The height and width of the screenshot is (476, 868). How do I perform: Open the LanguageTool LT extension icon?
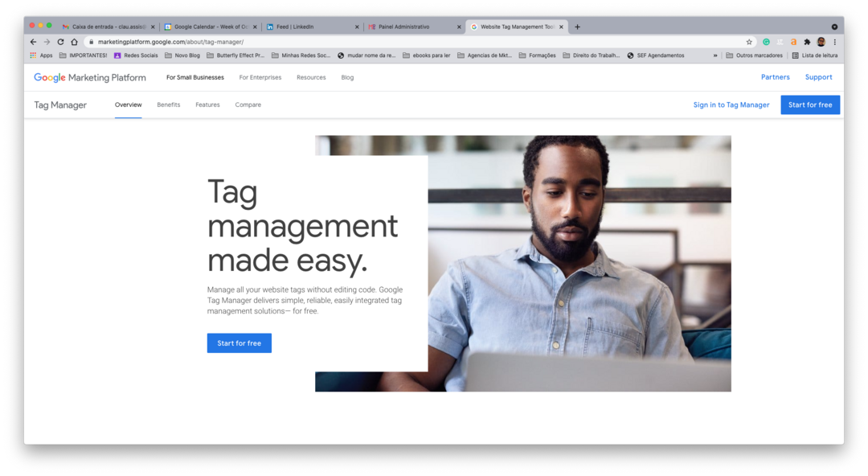pos(780,42)
